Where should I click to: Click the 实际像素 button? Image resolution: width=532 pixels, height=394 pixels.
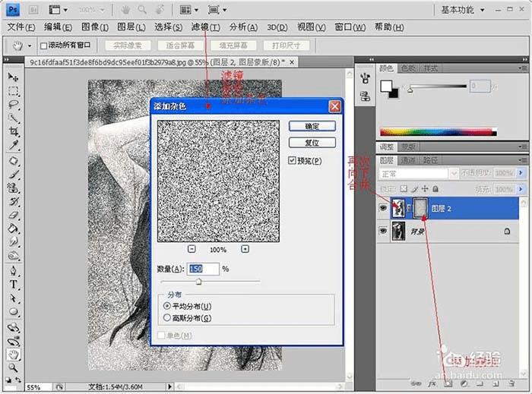(128, 46)
